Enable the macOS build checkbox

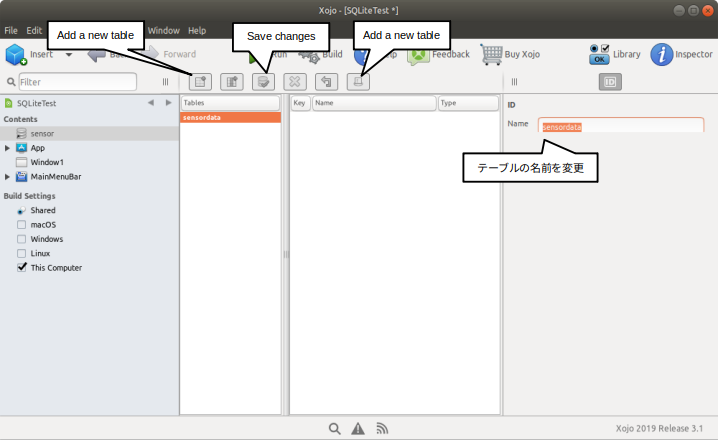click(22, 224)
